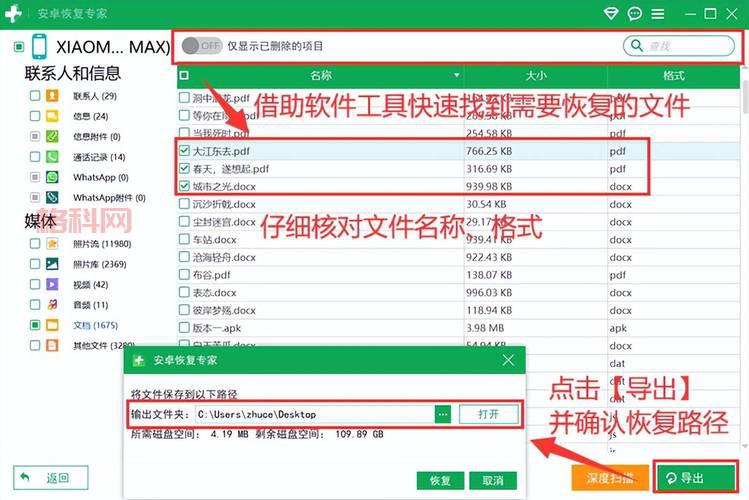This screenshot has width=749, height=500.
Task: Check the 视频 (42) checkbox
Action: tap(35, 284)
